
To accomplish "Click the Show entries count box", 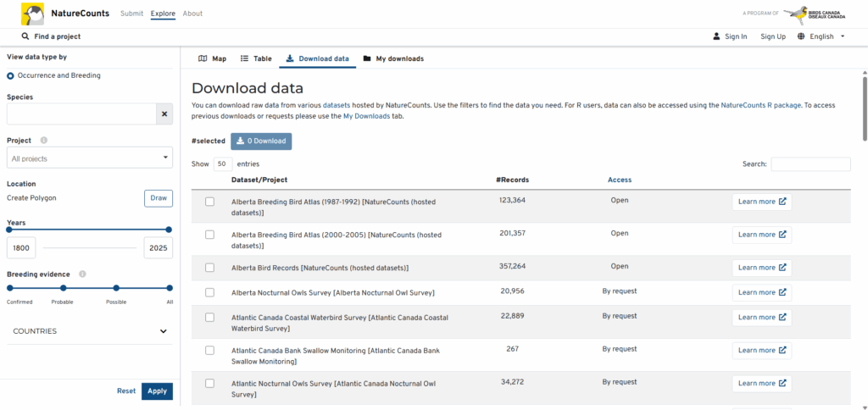I will (223, 164).
